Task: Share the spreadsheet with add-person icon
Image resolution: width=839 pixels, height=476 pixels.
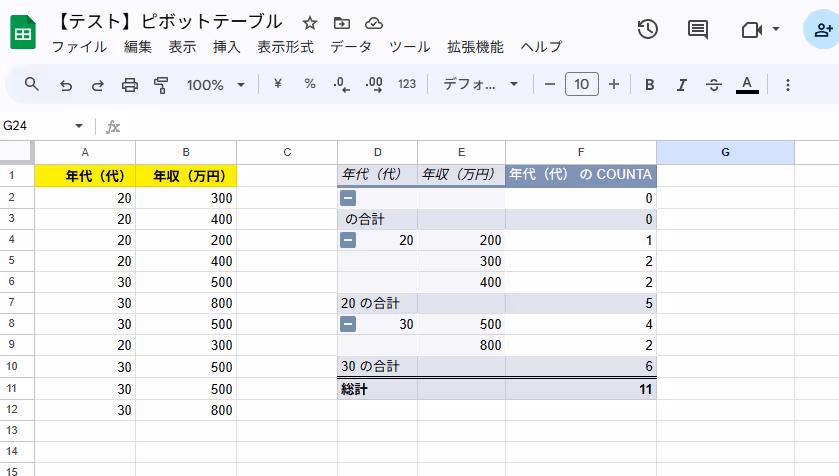Action: click(x=822, y=29)
